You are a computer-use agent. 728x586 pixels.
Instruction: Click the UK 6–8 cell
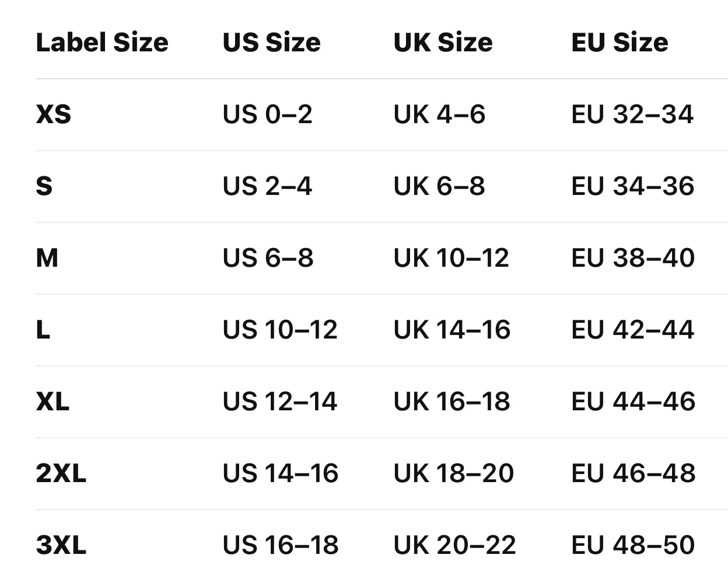point(439,186)
